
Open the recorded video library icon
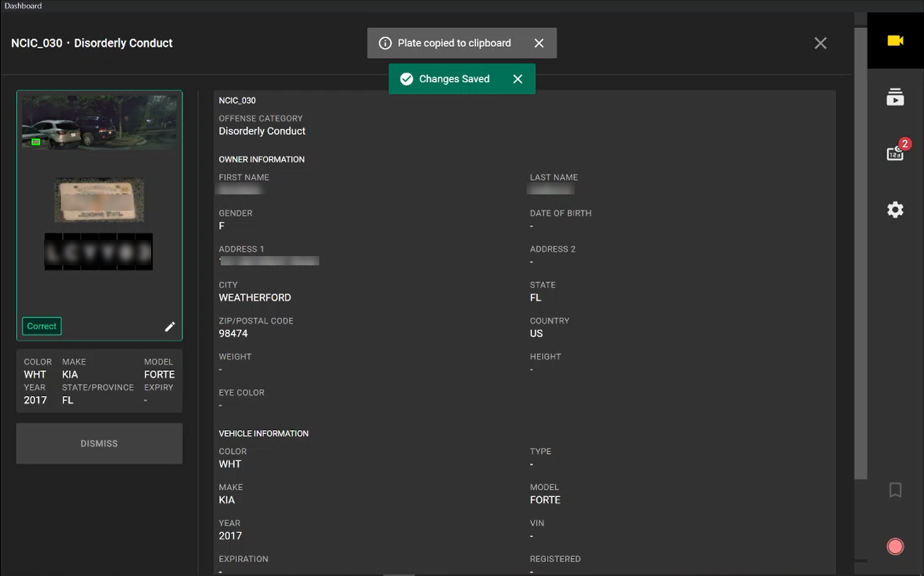(x=895, y=97)
